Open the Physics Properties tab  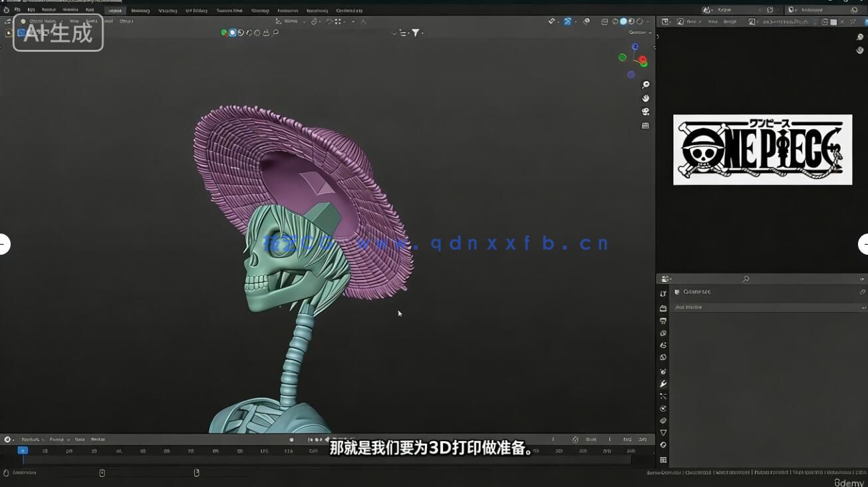(x=663, y=408)
